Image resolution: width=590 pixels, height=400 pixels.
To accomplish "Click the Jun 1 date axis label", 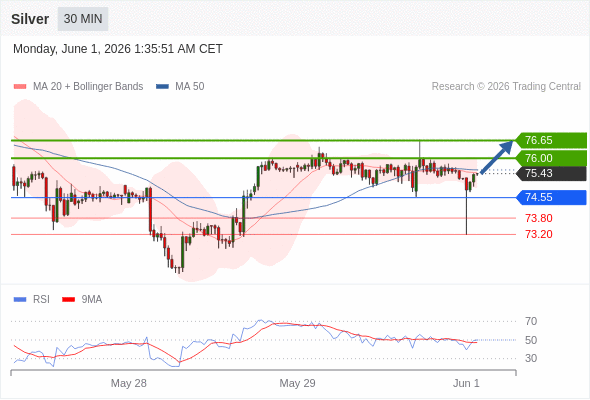I will 466,383.
